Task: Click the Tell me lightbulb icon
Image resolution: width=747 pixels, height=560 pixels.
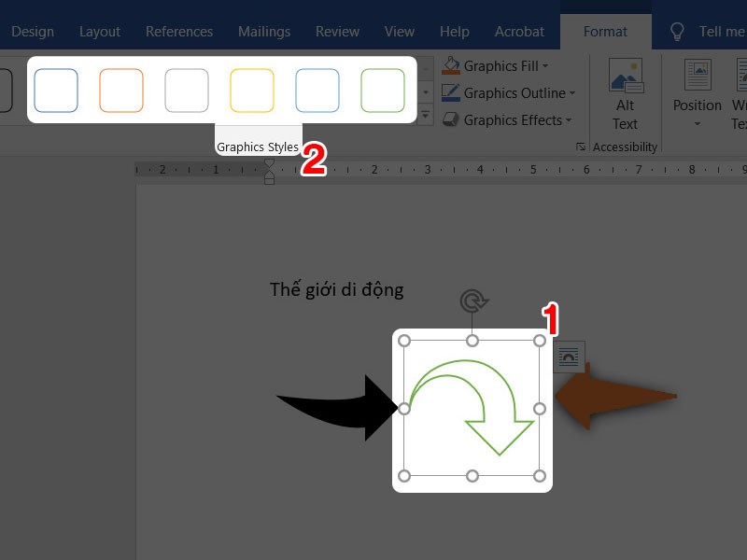Action: (x=677, y=32)
